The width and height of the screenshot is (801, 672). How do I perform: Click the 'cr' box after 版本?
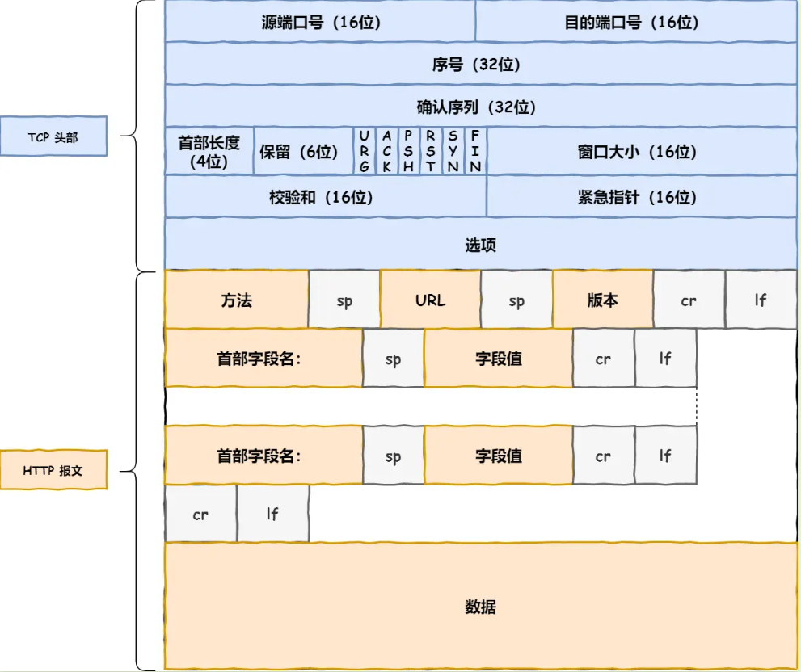(x=689, y=300)
